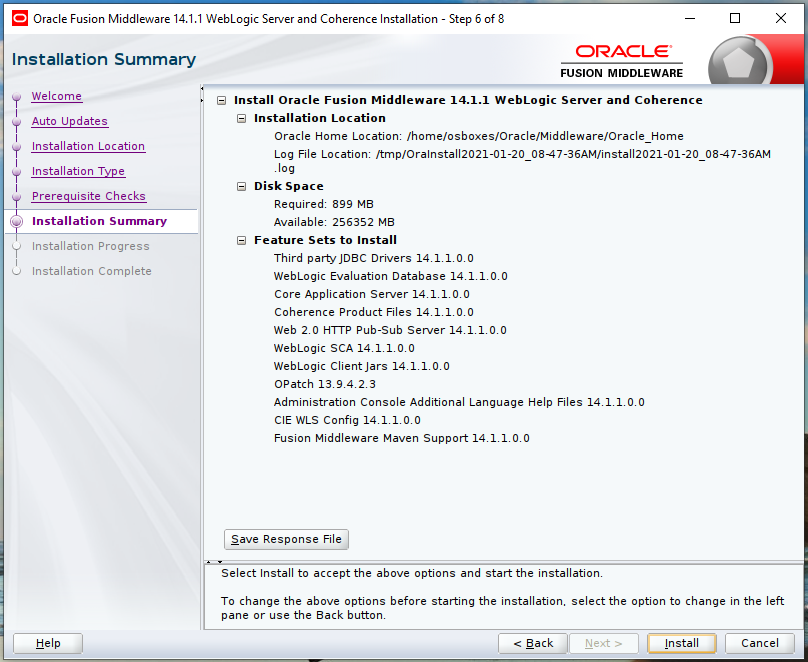This screenshot has height=662, width=808.
Task: Select WebLogic SCA feature
Action: click(x=344, y=349)
